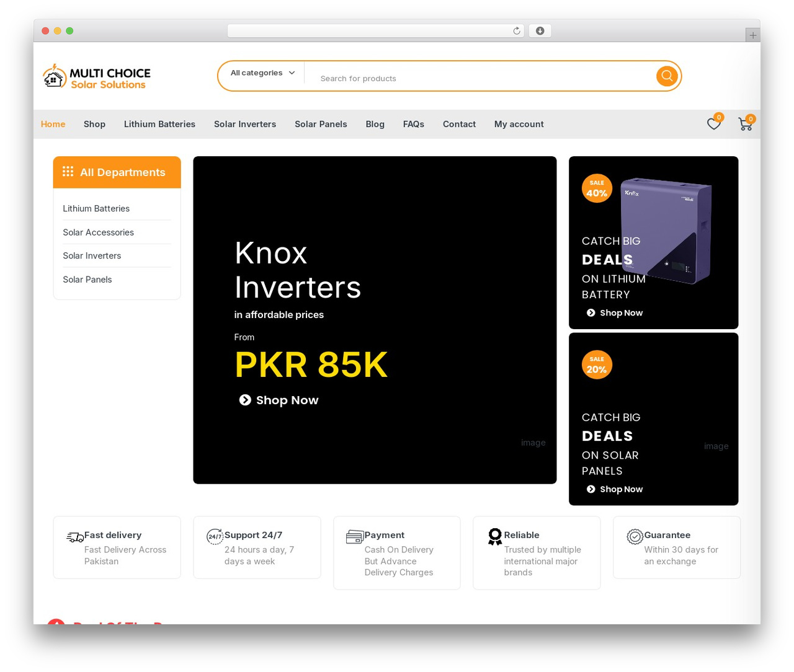Open a new browser tab with plus

(752, 35)
